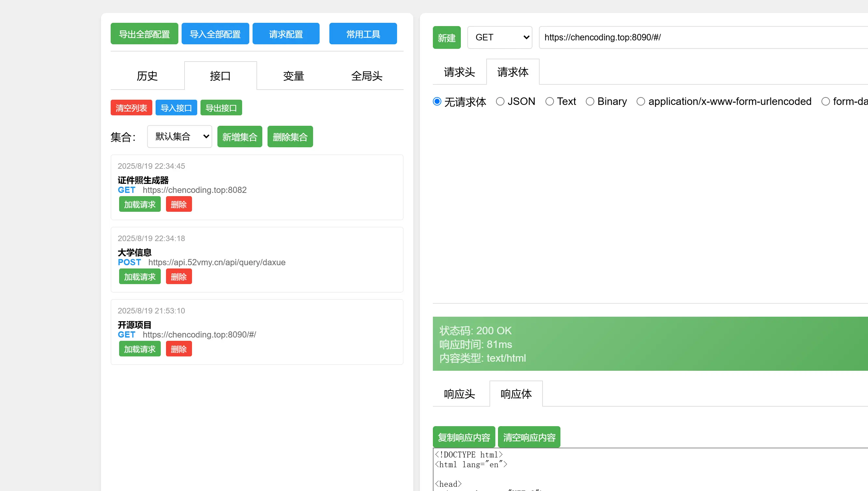Load the 大学信息 saved request
The height and width of the screenshot is (491, 868).
pos(140,276)
